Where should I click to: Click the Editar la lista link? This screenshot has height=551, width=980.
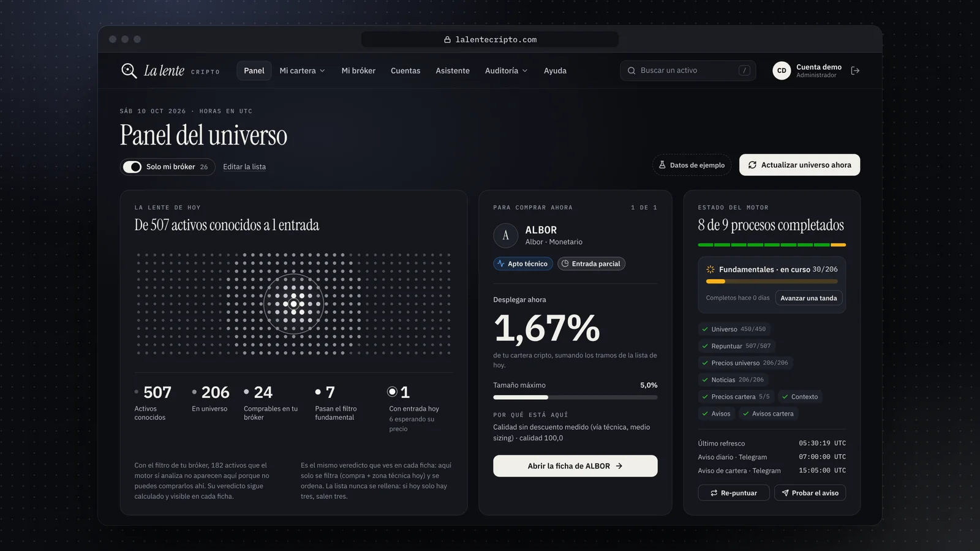point(244,167)
